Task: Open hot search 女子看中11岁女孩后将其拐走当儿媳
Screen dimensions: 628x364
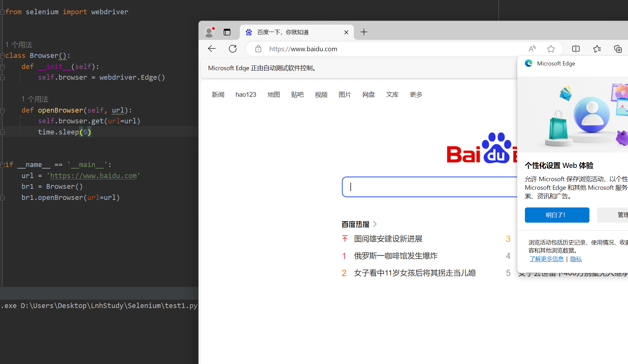Action: coord(415,273)
